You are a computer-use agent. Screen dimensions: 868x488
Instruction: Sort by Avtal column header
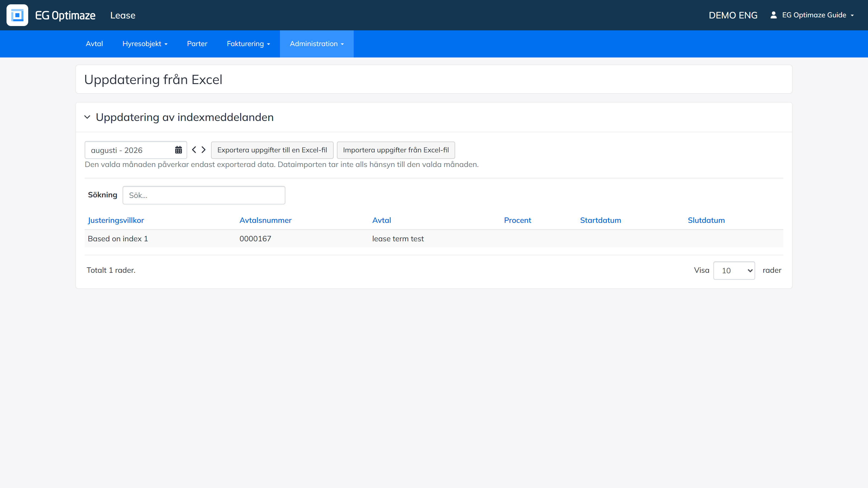click(381, 220)
